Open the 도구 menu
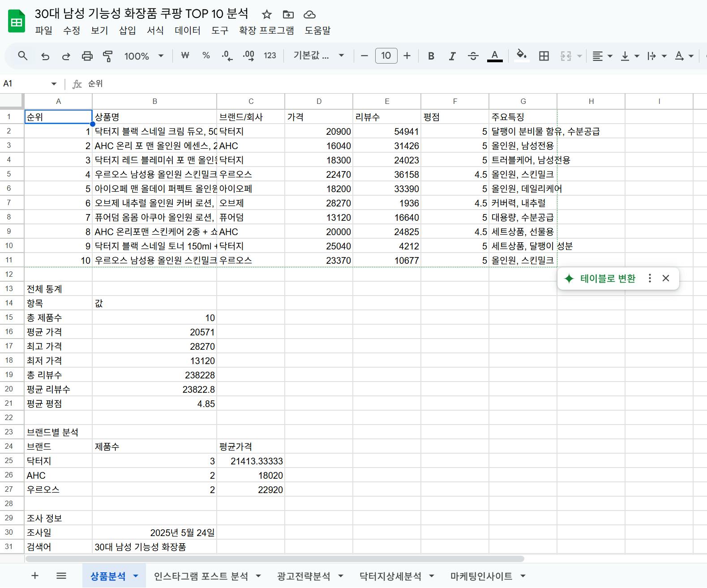The height and width of the screenshot is (588, 707). click(220, 30)
